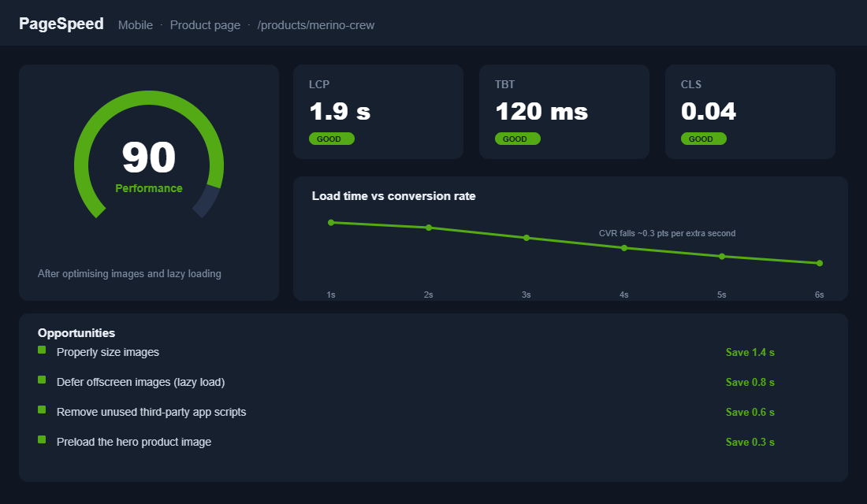Click the chart data point at 3s
Image resolution: width=867 pixels, height=504 pixels.
[x=527, y=238]
